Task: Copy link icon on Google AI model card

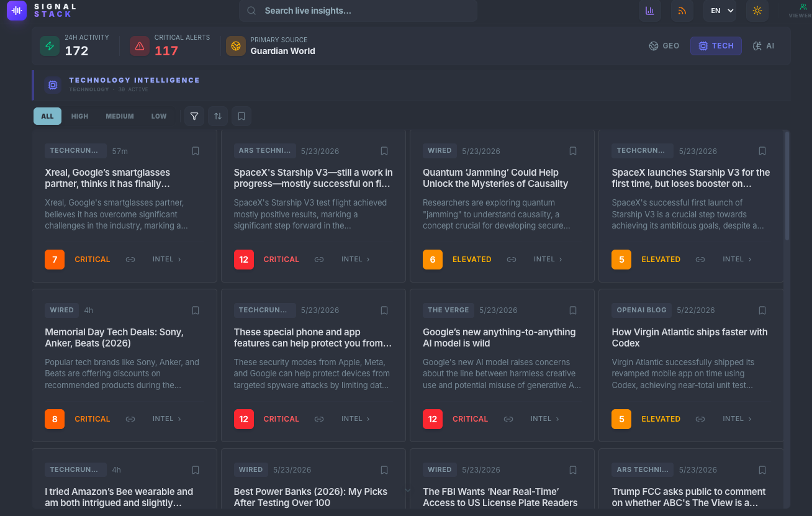Action: (x=508, y=419)
